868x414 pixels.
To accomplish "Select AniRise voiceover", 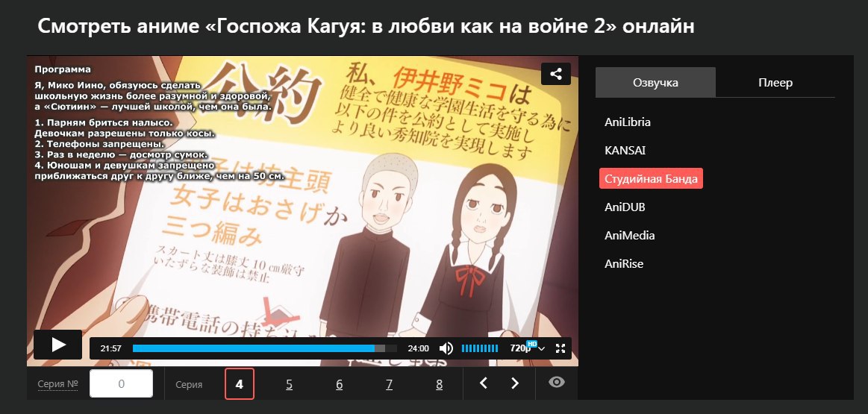I will pos(624,263).
